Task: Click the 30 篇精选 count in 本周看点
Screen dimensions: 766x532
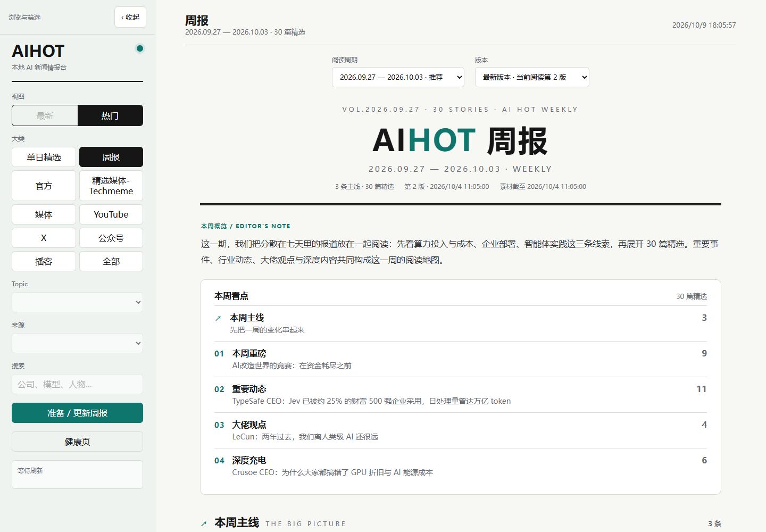Action: tap(692, 296)
